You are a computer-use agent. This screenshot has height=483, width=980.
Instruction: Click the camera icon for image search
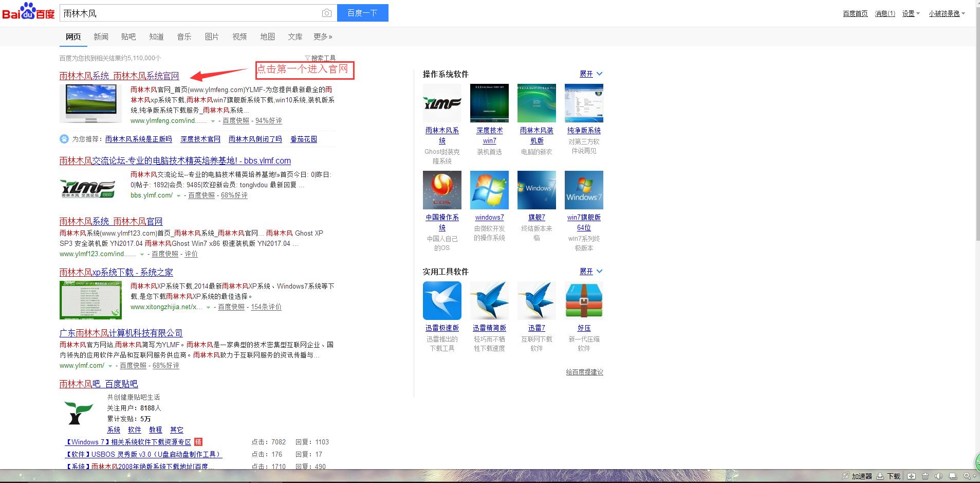point(327,13)
